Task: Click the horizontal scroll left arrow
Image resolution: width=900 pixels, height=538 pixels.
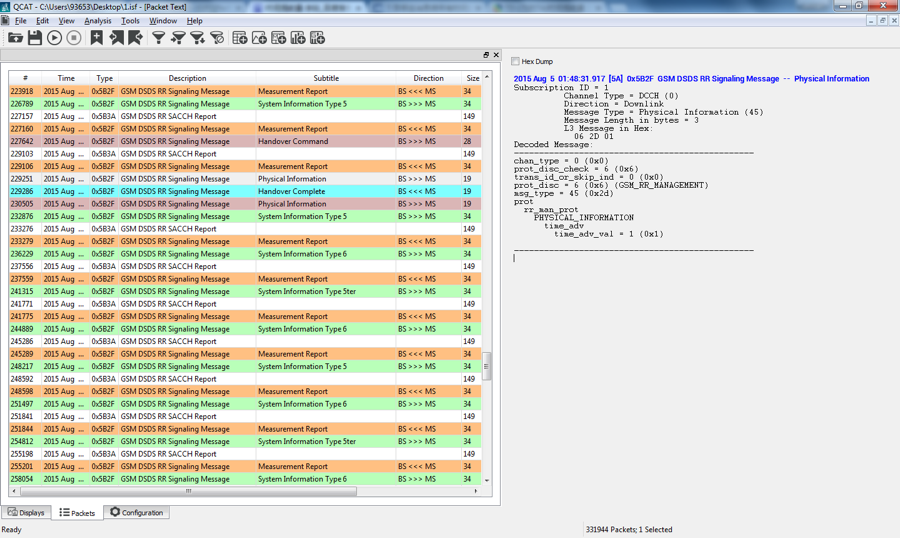Action: (x=14, y=491)
